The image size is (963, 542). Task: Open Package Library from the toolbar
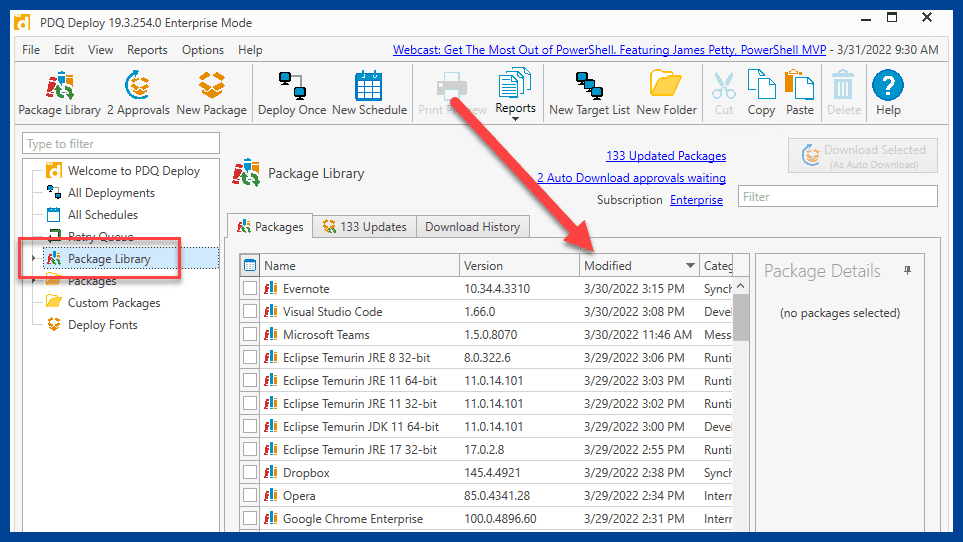(60, 93)
